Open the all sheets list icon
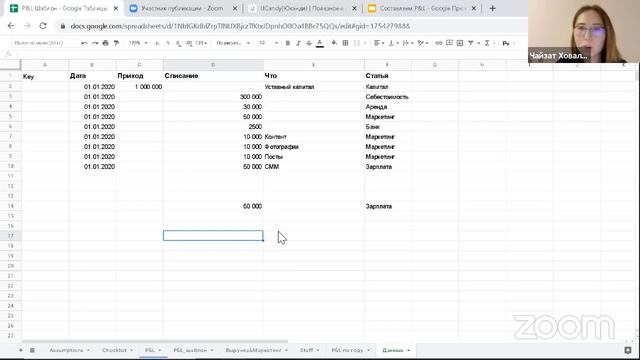Viewport: 640px width, 360px height. click(32, 350)
